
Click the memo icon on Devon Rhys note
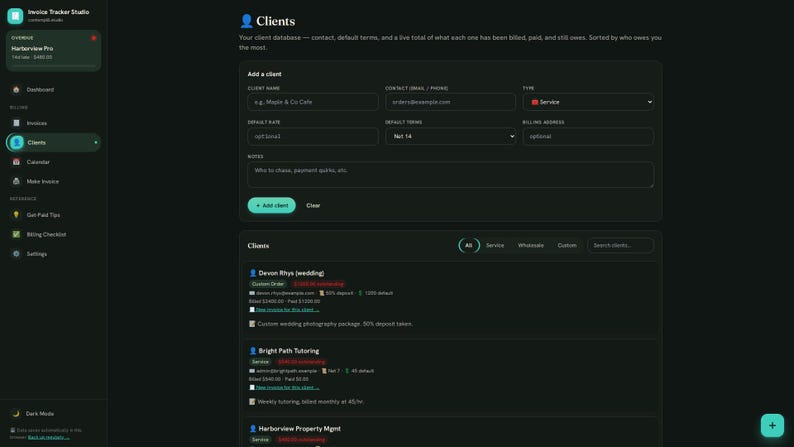pyautogui.click(x=252, y=324)
